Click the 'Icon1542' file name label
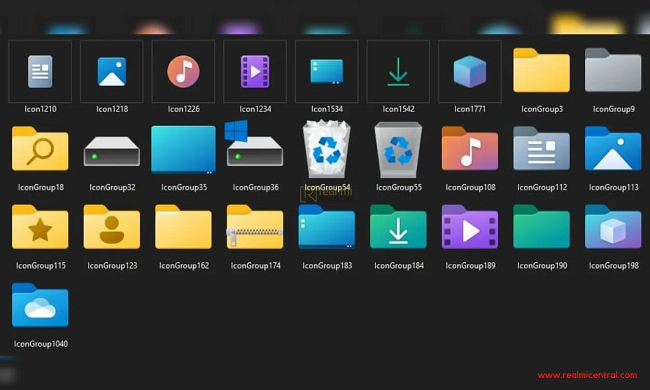Viewport: 650px width, 390px height. pyautogui.click(x=398, y=109)
